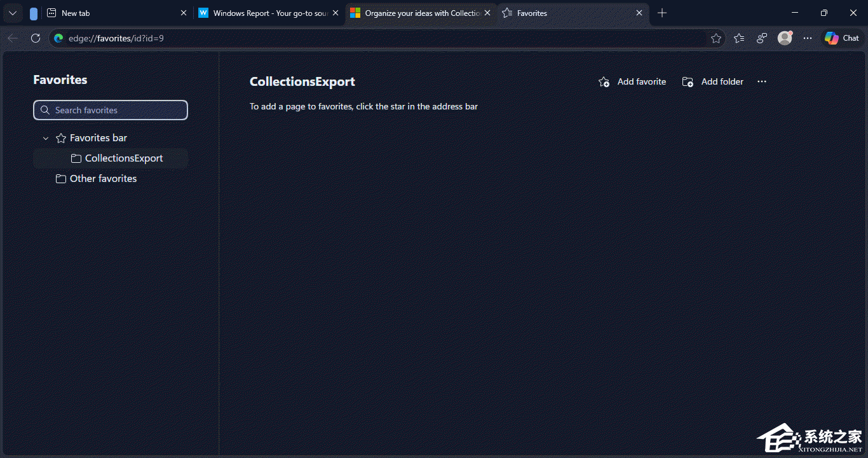Open Copilot Chat button

(x=842, y=38)
